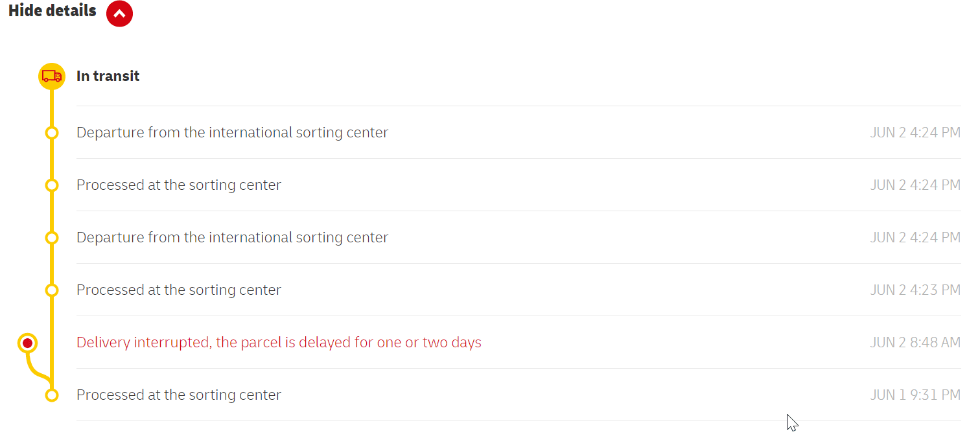The image size is (980, 438).
Task: Select the timeline dot for the 4:23 PM event
Action: 52,290
